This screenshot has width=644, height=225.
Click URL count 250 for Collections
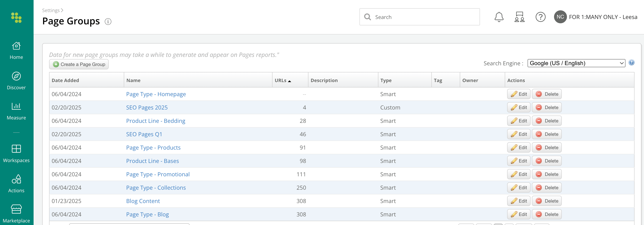[301, 188]
